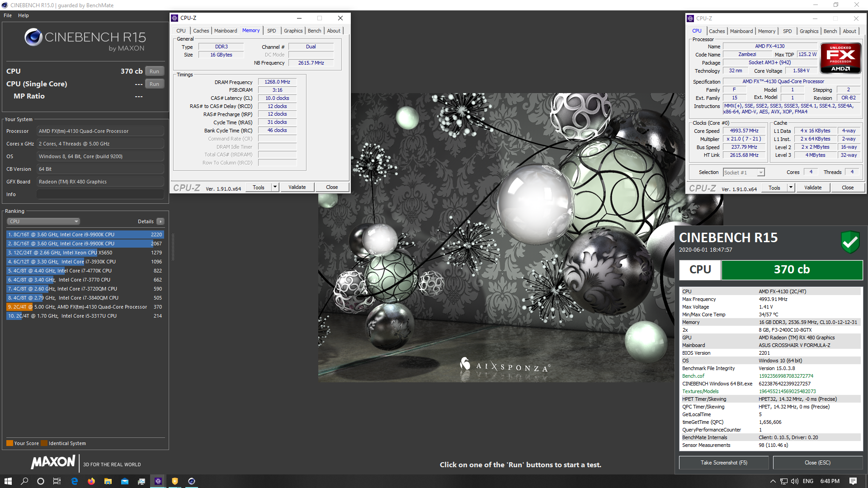
Task: Click Tools button in right CPU-Z
Action: 774,188
